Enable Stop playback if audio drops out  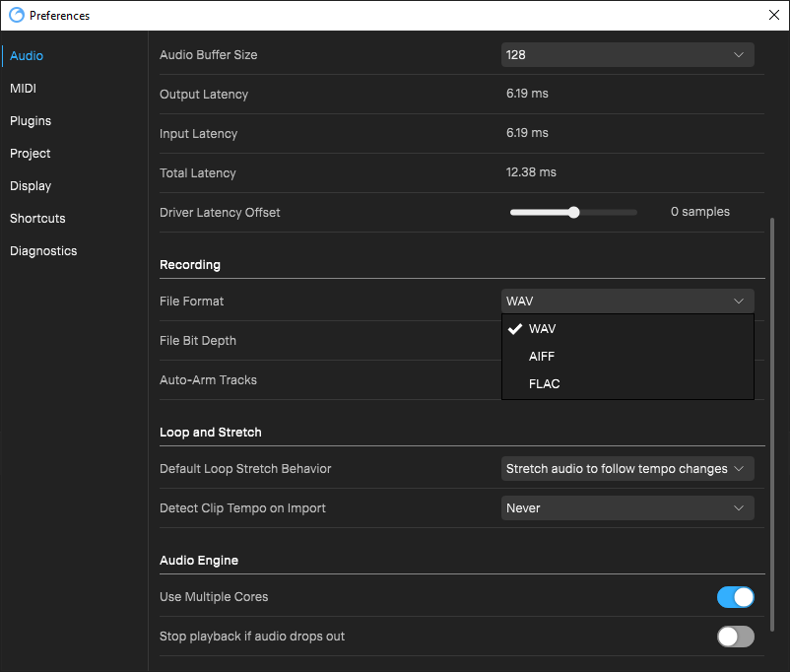[x=736, y=637]
